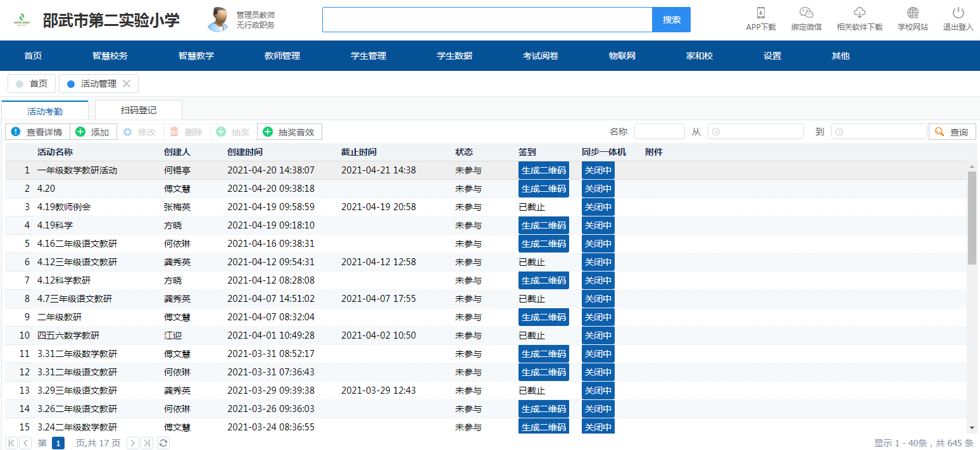Open the 考试阅卷 menu
Viewport: 980px width, 450px height.
pos(541,56)
